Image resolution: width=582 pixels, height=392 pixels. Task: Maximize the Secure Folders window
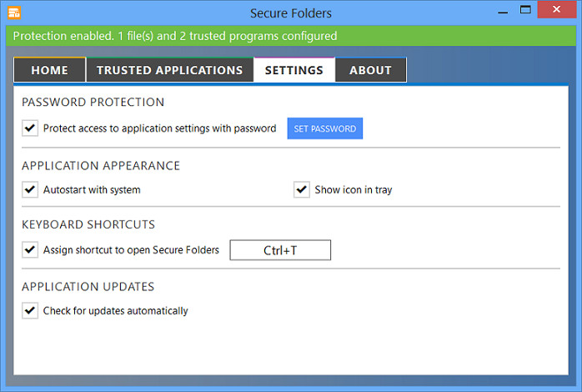525,10
